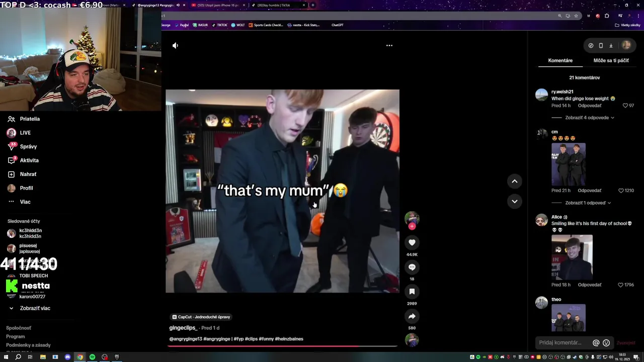Open profile avatar in top-right toolbar
Screen dimensions: 644x362
(x=626, y=45)
